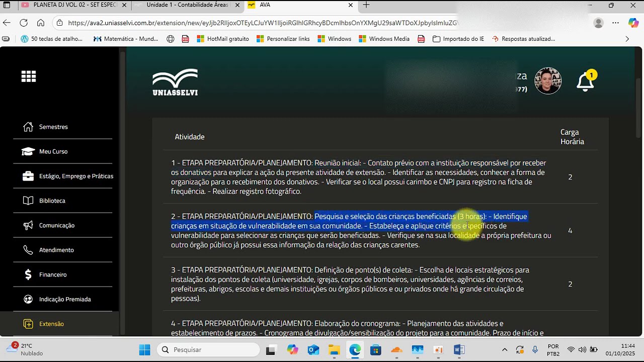Click activity 4 Elaboração do cronograma text
The width and height of the screenshot is (644, 362).
tap(357, 328)
